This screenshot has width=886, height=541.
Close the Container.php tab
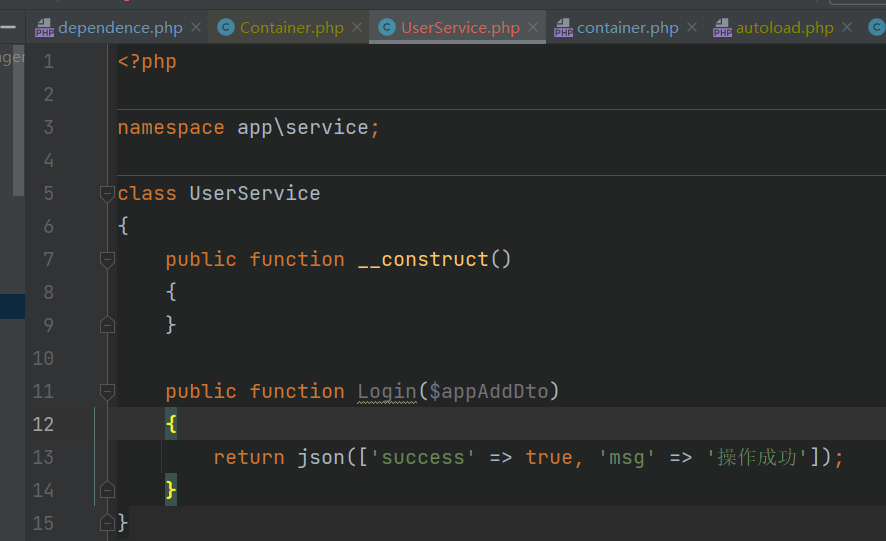click(357, 27)
